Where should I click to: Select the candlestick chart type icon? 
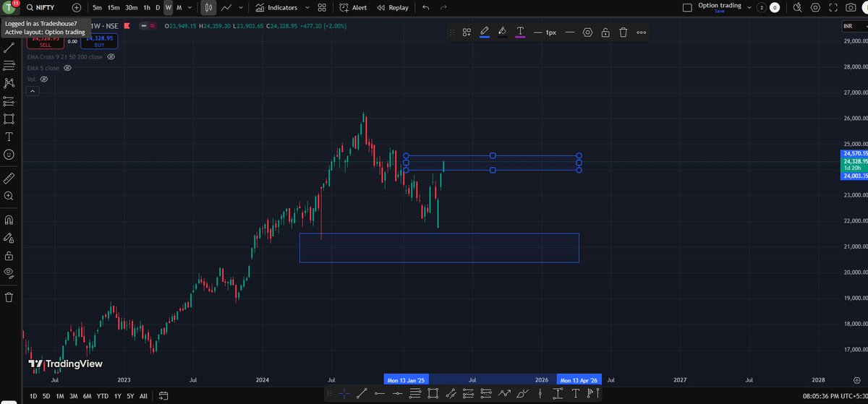pos(208,7)
